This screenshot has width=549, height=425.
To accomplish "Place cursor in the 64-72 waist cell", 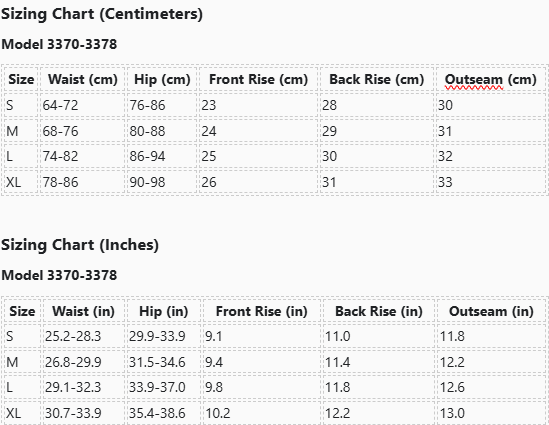I will point(83,105).
